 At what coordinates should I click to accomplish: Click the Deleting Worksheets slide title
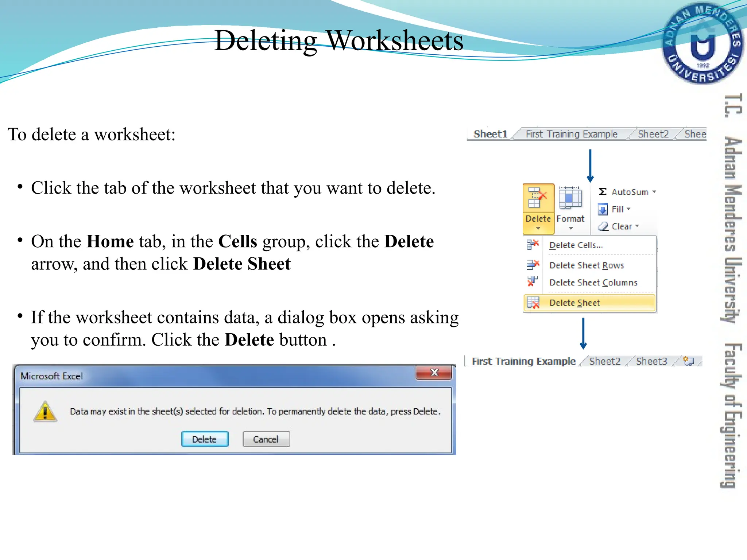(x=339, y=41)
